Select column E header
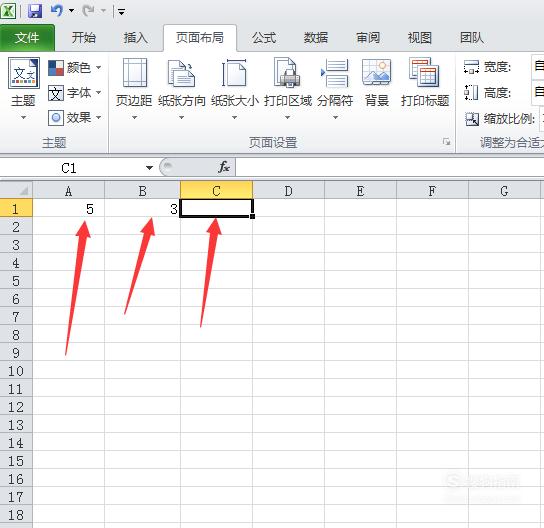Screen dimensions: 544x528 point(360,190)
